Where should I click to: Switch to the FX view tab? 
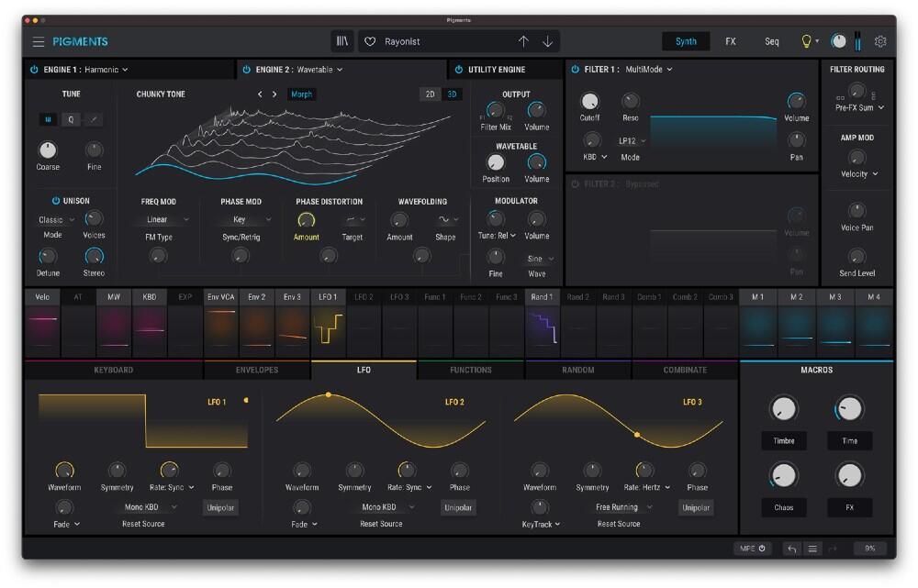pos(730,41)
